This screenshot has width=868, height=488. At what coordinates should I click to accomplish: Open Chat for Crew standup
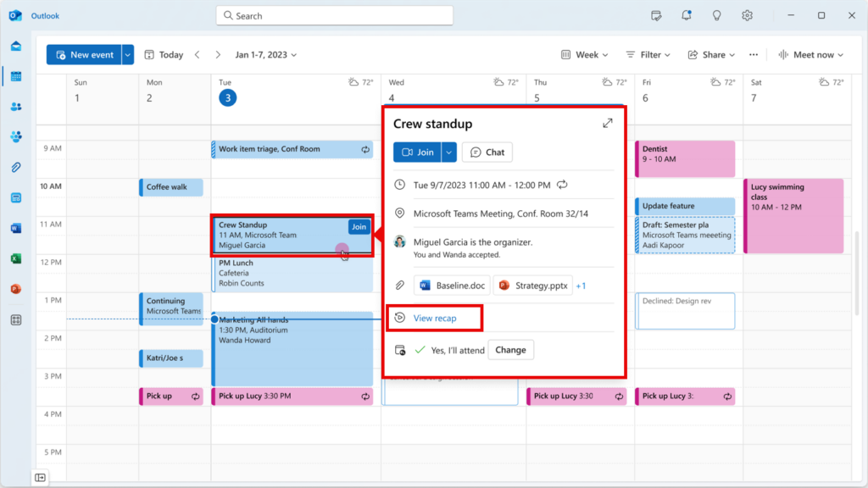click(x=487, y=152)
